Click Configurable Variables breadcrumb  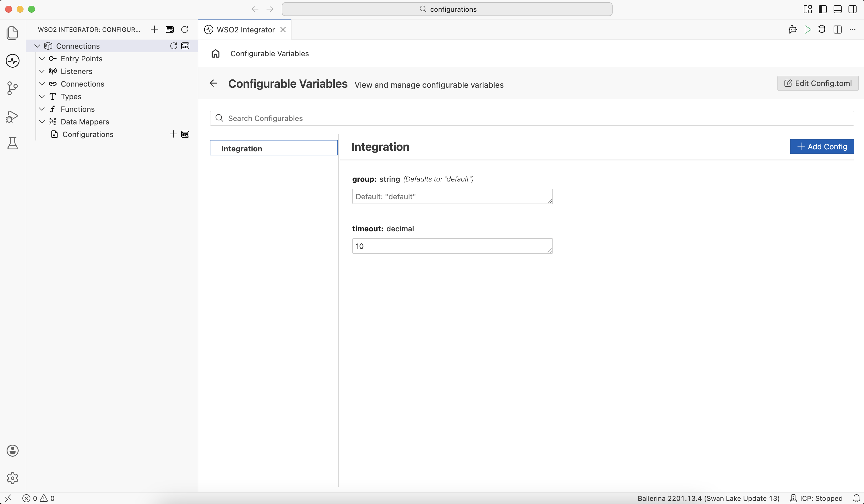[x=269, y=54]
